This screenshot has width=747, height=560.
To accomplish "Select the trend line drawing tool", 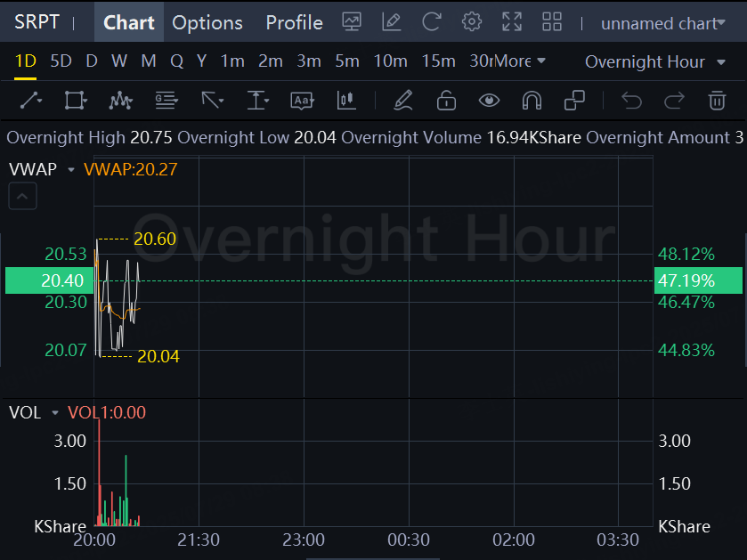I will pyautogui.click(x=31, y=101).
